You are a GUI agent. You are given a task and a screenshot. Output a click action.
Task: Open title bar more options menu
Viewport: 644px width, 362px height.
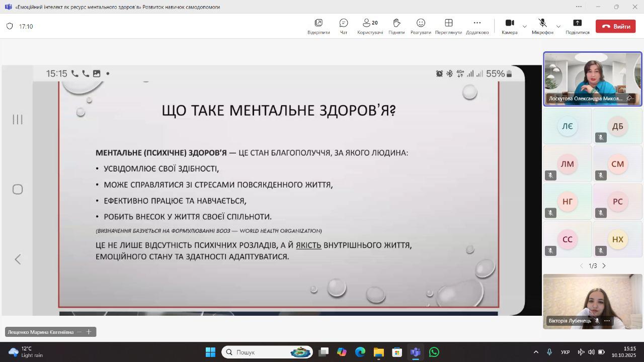(579, 7)
